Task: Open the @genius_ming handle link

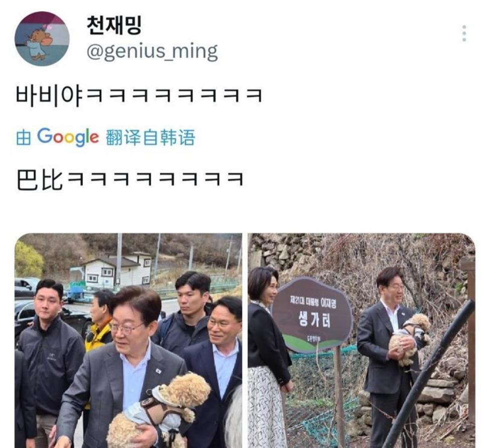Action: coord(152,52)
